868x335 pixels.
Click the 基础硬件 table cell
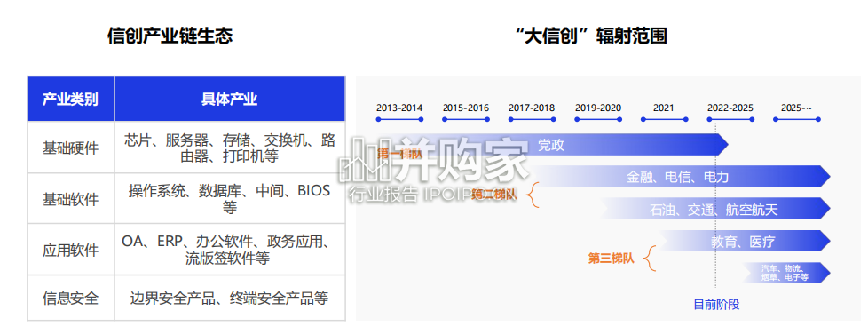coord(71,148)
